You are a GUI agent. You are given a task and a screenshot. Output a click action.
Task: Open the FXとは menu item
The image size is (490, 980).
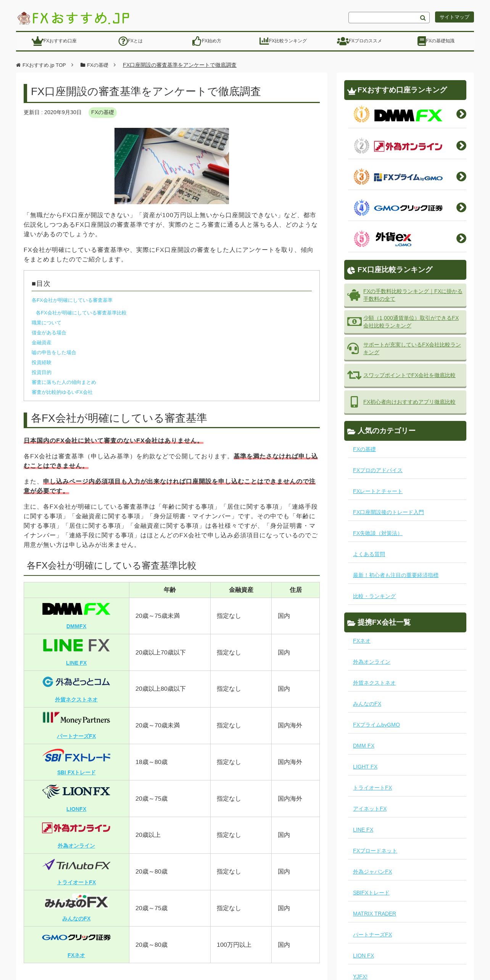131,41
